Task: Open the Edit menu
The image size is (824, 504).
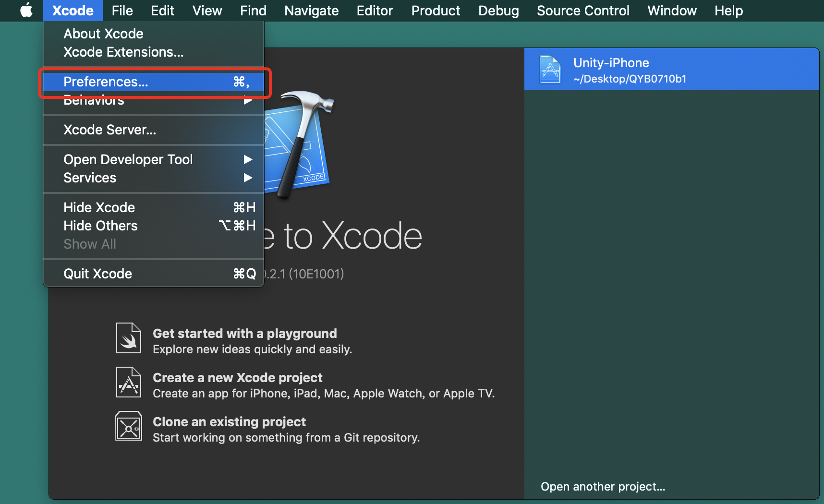Action: (x=162, y=11)
